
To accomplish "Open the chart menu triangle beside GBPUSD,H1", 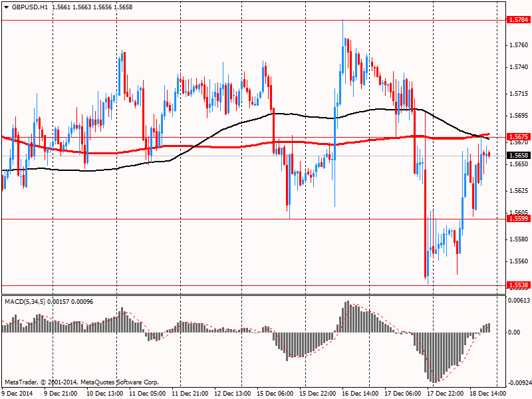I will [x=7, y=7].
